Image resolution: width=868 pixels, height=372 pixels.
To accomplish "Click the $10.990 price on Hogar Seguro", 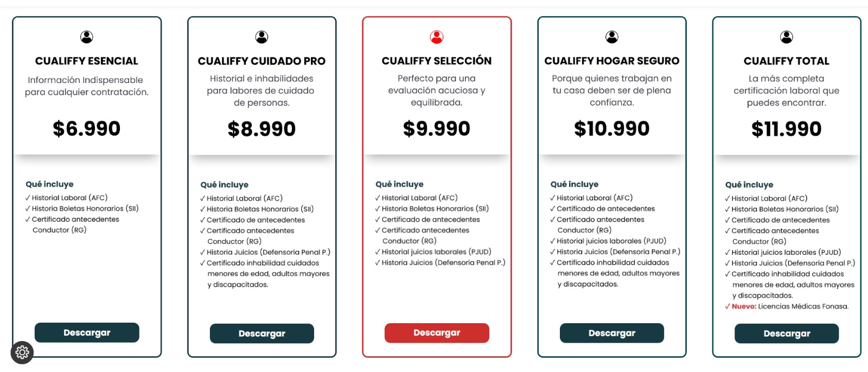I will (x=612, y=129).
